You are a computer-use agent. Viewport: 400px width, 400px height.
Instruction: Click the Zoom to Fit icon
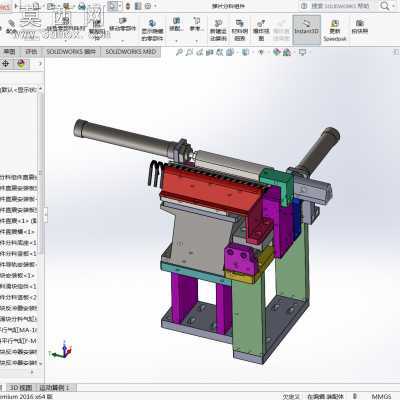coord(179,52)
